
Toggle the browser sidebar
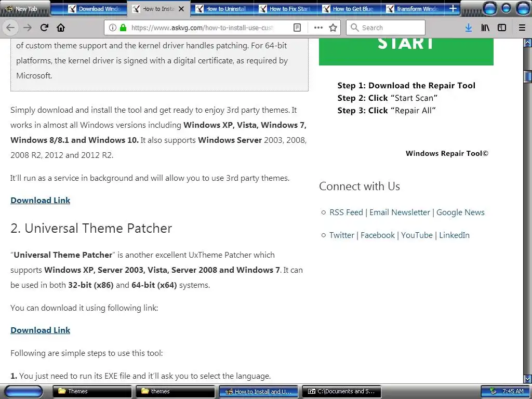pyautogui.click(x=502, y=28)
